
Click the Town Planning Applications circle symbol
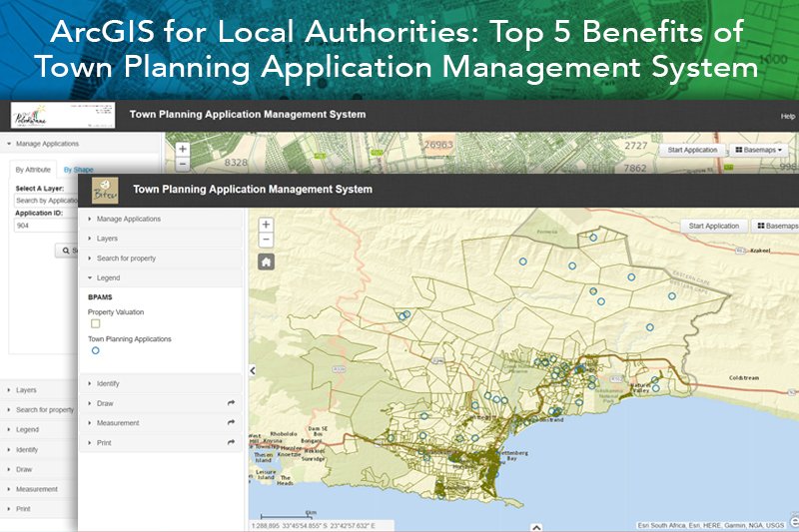[95, 350]
